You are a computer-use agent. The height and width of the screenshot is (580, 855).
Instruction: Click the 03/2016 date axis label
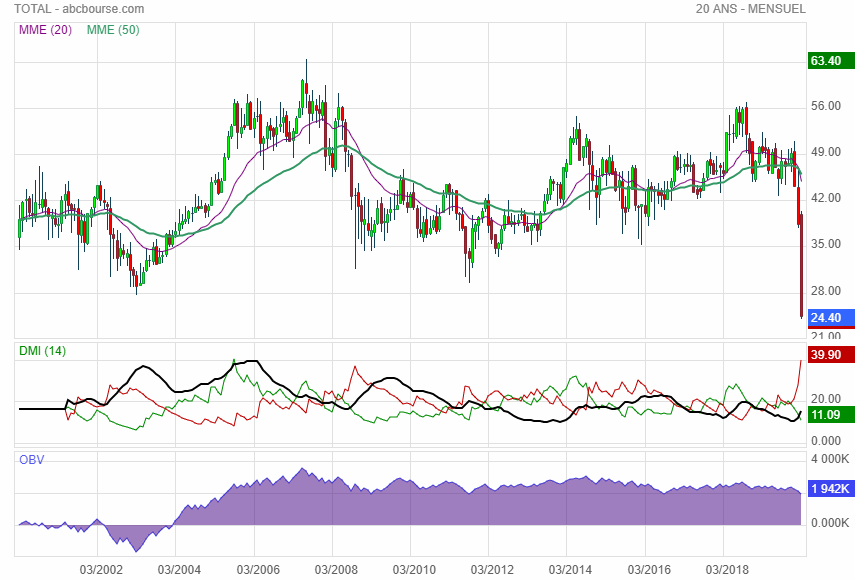[x=649, y=570]
